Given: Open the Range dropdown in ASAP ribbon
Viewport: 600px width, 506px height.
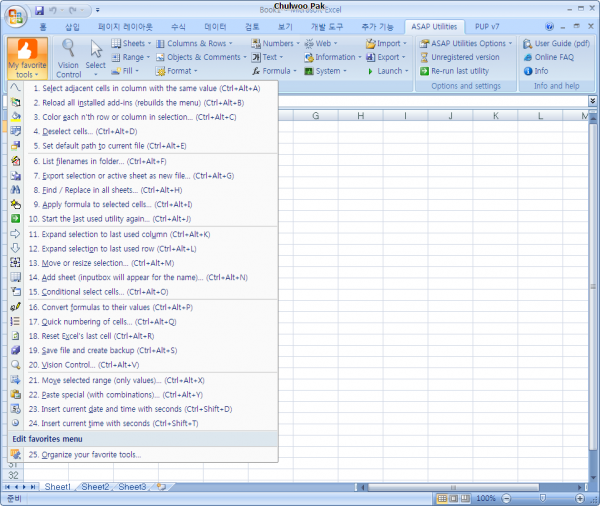Looking at the screenshot, I should 130,57.
